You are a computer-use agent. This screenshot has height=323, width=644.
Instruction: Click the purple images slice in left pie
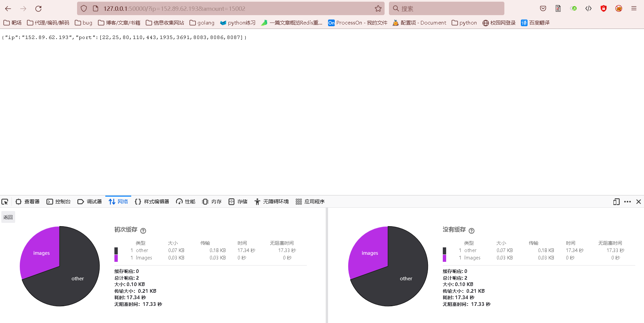tap(41, 253)
